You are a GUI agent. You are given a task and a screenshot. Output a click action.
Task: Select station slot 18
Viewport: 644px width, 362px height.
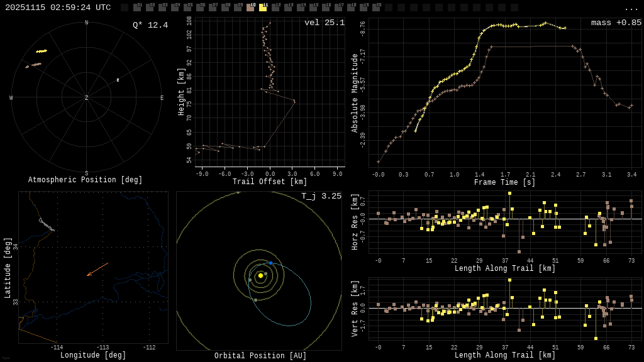tap(351, 7)
